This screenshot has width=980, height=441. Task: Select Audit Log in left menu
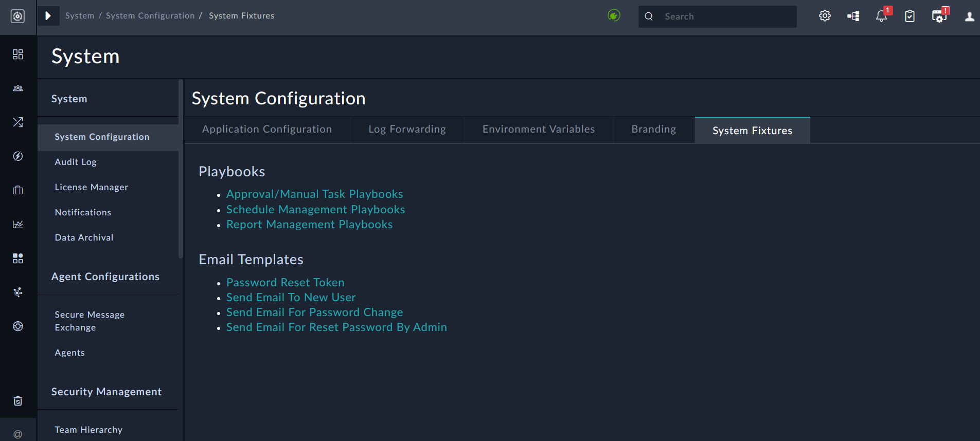tap(76, 162)
